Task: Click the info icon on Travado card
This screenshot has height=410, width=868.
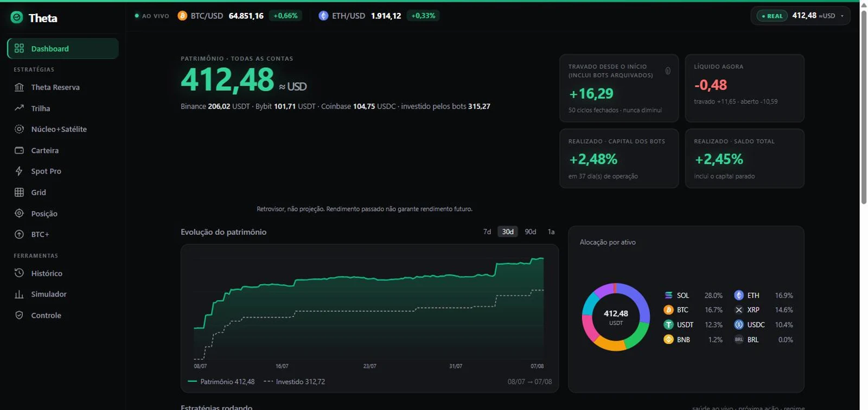Action: [668, 71]
